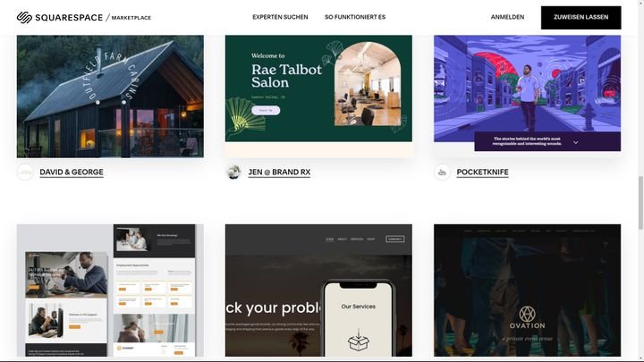
Task: Click the box icon under Our Services
Action: point(358,340)
